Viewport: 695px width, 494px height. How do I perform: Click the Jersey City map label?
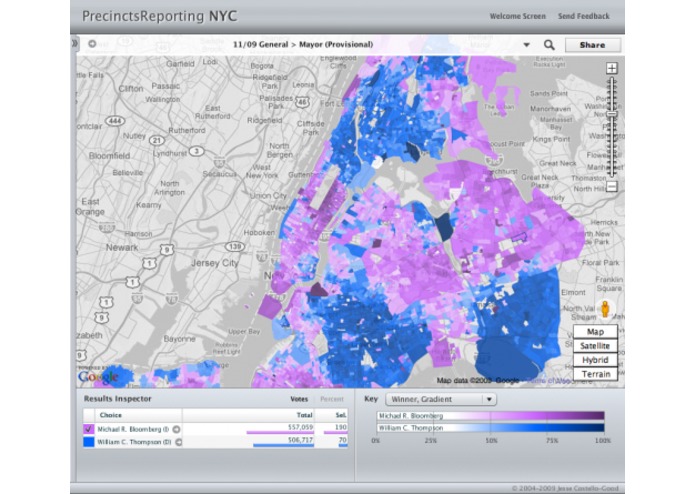[x=215, y=263]
